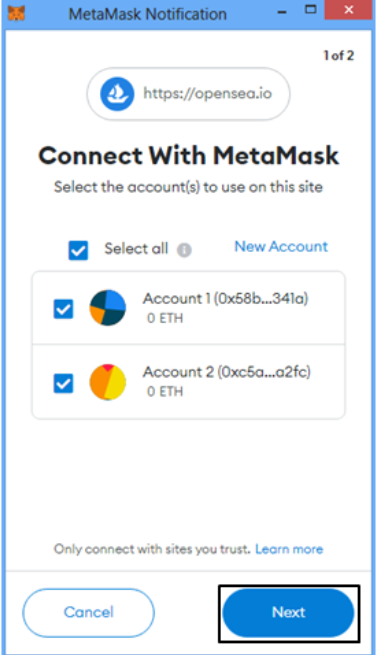
Task: Click the OpenSea sailboat logo
Action: point(117,94)
